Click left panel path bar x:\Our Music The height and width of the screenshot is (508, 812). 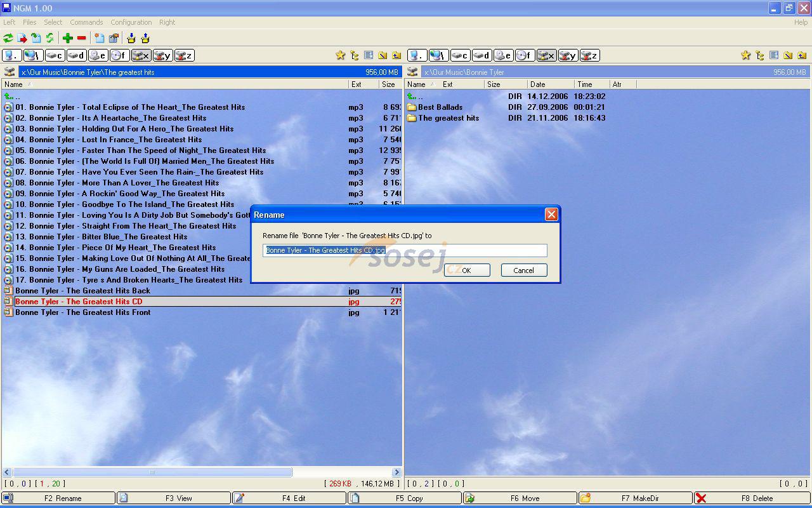click(x=210, y=72)
